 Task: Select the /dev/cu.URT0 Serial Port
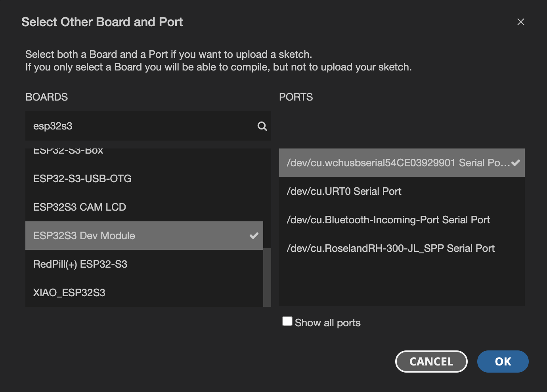coord(344,191)
